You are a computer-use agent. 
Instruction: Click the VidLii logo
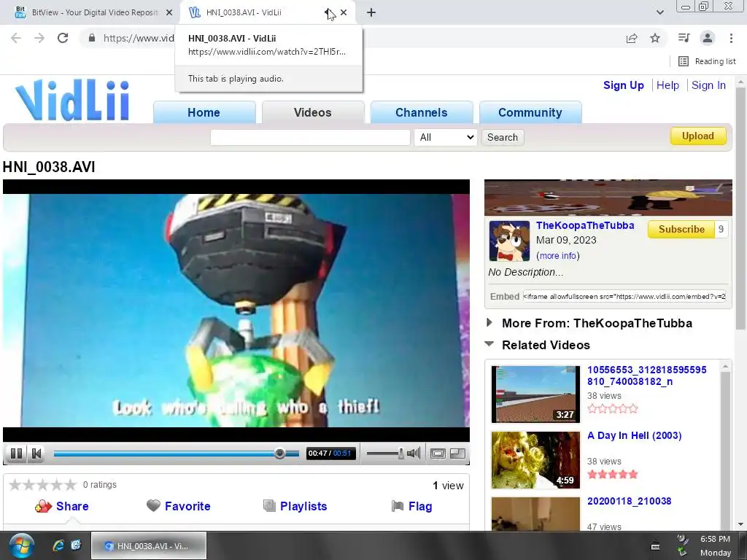(x=72, y=100)
